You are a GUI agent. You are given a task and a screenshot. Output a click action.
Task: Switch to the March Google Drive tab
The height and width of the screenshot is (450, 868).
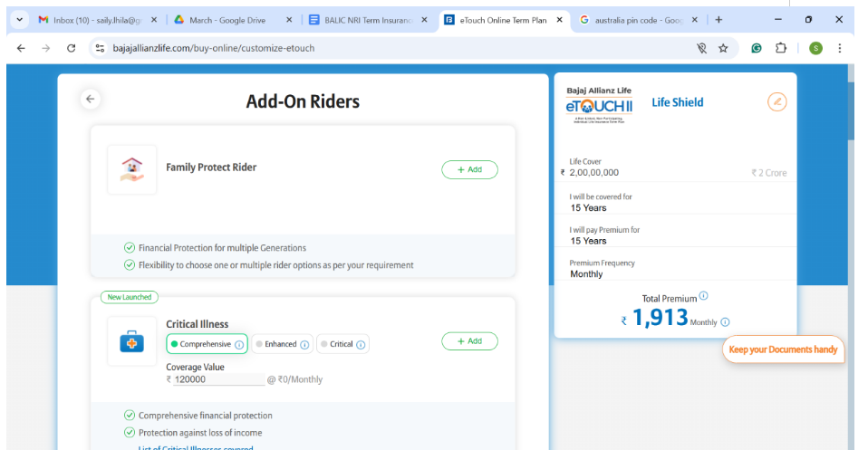pyautogui.click(x=227, y=20)
